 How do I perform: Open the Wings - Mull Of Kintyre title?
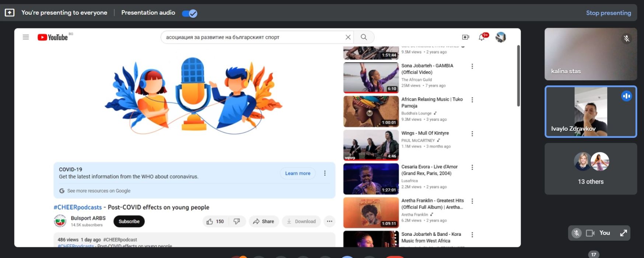[x=425, y=133]
